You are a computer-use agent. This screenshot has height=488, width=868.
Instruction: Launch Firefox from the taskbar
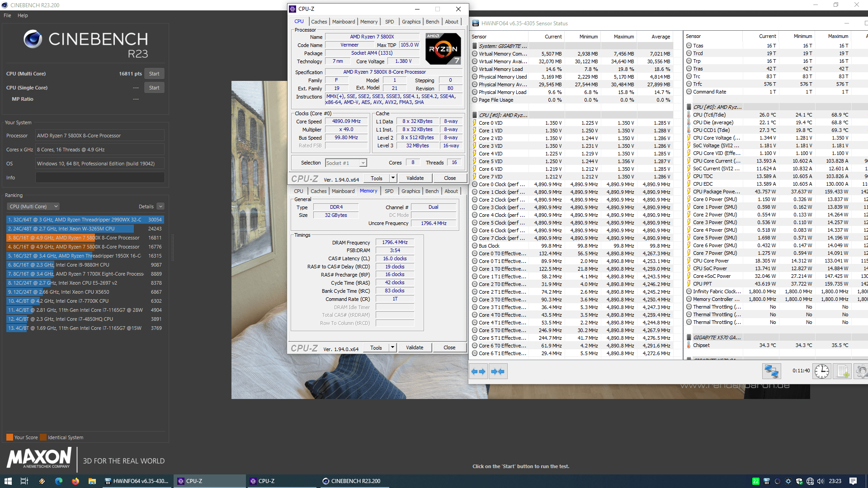75,481
